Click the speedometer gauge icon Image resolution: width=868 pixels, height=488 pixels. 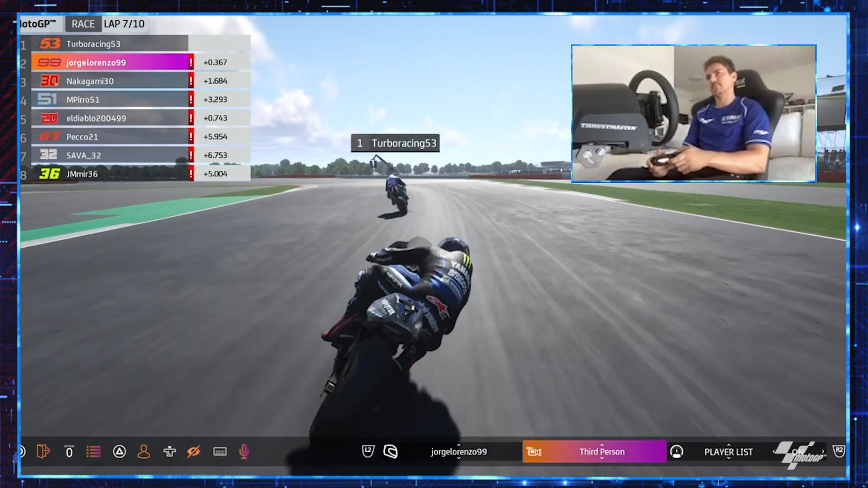coord(676,451)
